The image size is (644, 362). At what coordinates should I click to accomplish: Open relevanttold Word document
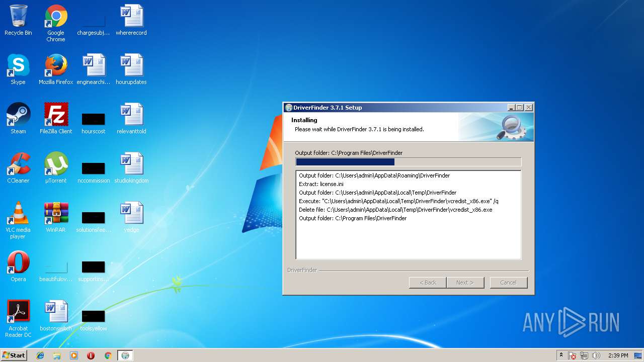[131, 119]
